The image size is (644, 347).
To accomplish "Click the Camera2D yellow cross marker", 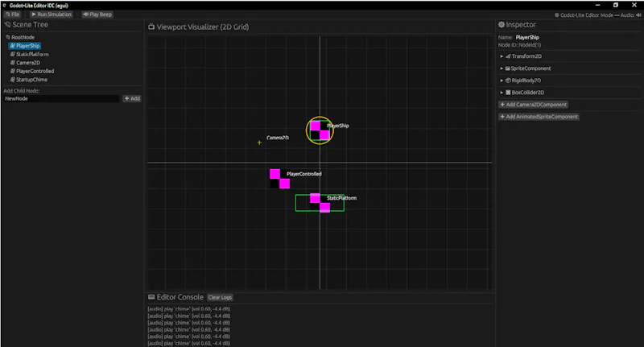I will coord(259,143).
